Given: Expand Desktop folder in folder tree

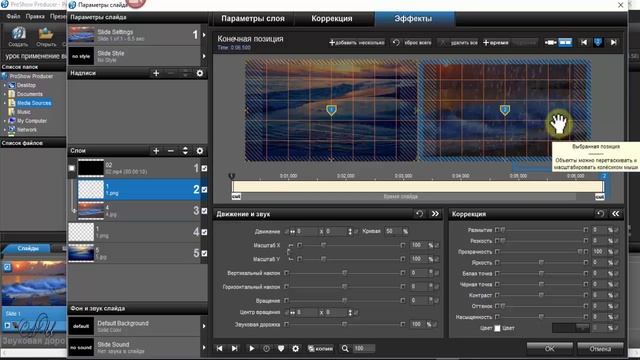Looking at the screenshot, I should pyautogui.click(x=5, y=85).
